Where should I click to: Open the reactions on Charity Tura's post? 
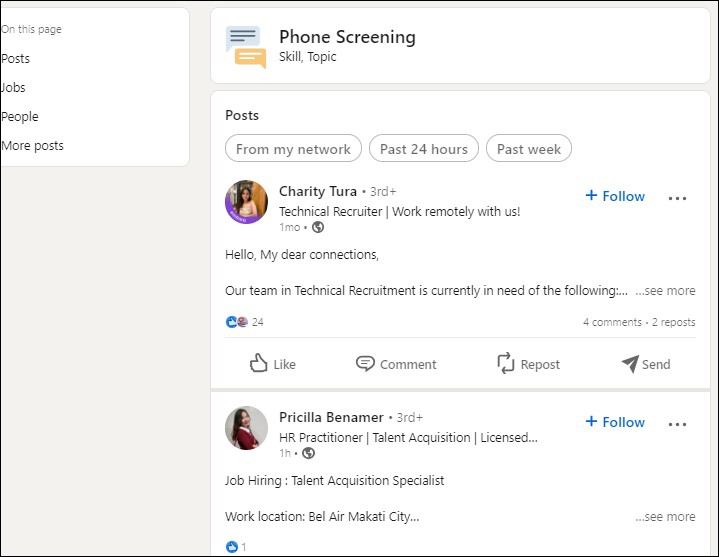click(x=245, y=322)
